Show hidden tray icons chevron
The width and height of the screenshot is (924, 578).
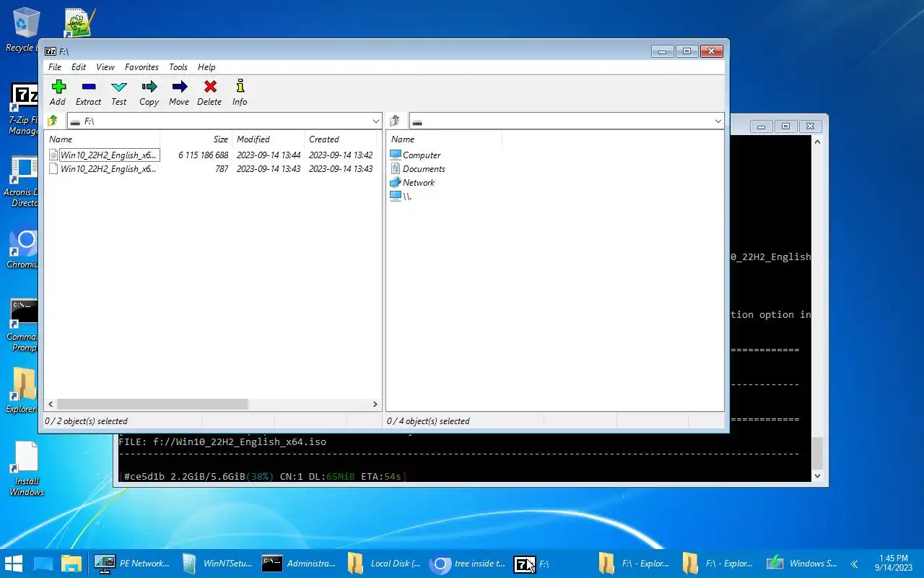click(x=854, y=564)
